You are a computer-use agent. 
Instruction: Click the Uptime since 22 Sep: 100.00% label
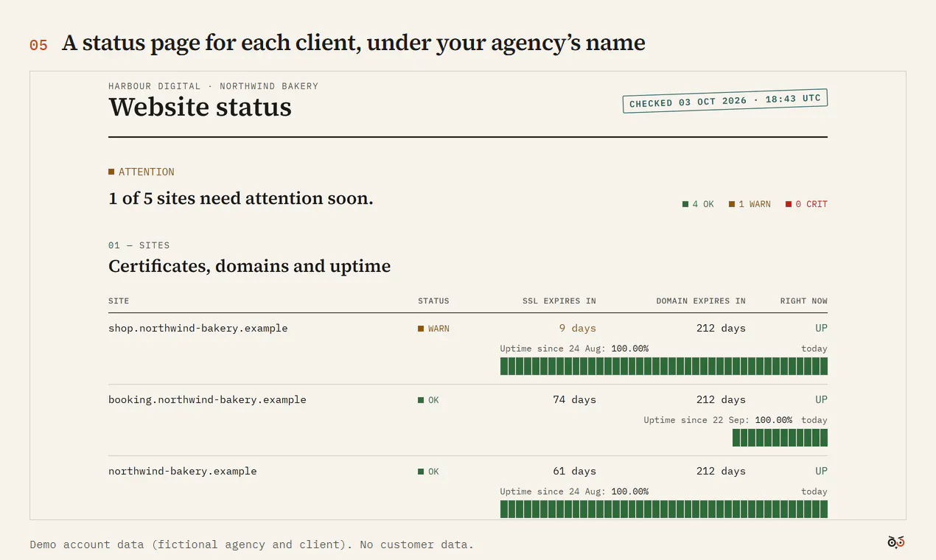pyautogui.click(x=718, y=420)
